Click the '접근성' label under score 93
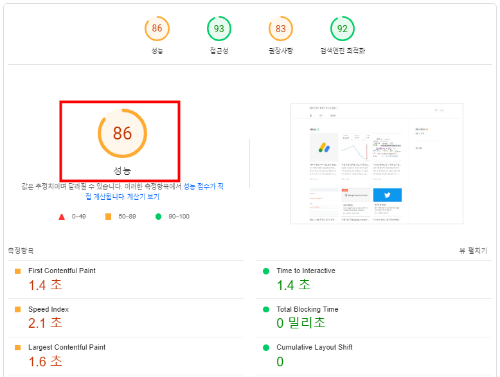 [x=219, y=51]
